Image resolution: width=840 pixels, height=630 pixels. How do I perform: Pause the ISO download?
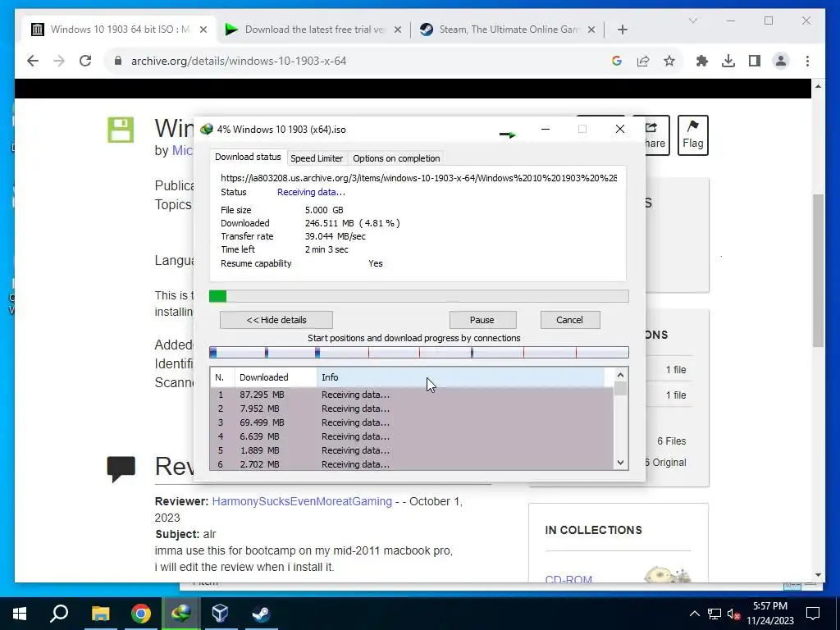(x=482, y=320)
